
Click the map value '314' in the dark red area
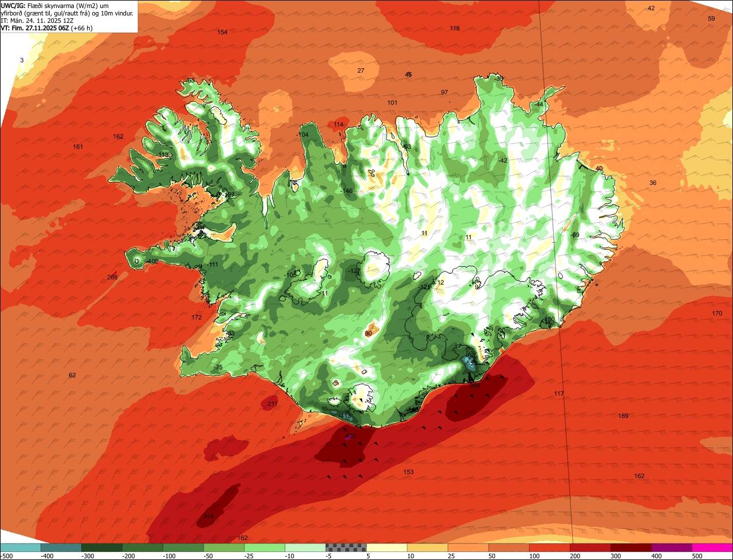pos(208,516)
